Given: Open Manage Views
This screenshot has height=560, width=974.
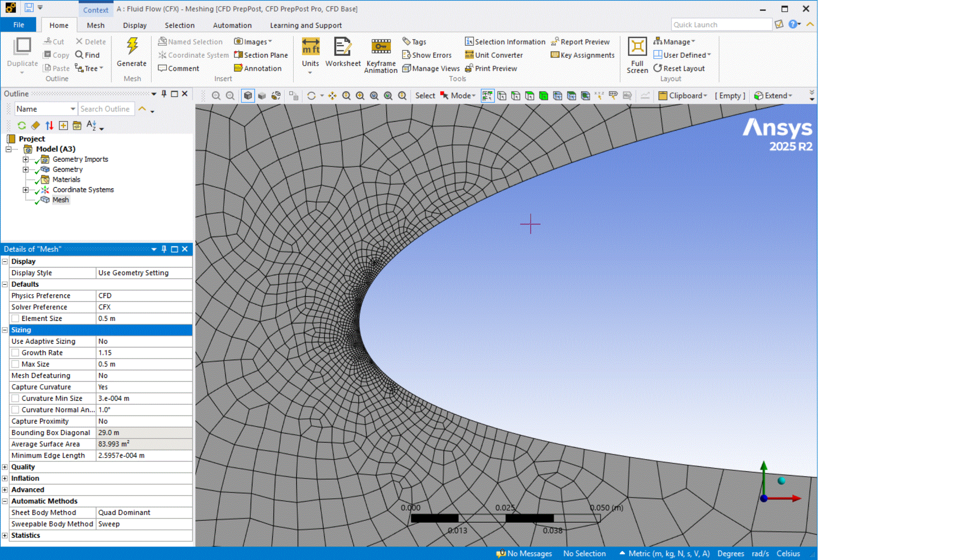Looking at the screenshot, I should click(x=431, y=68).
